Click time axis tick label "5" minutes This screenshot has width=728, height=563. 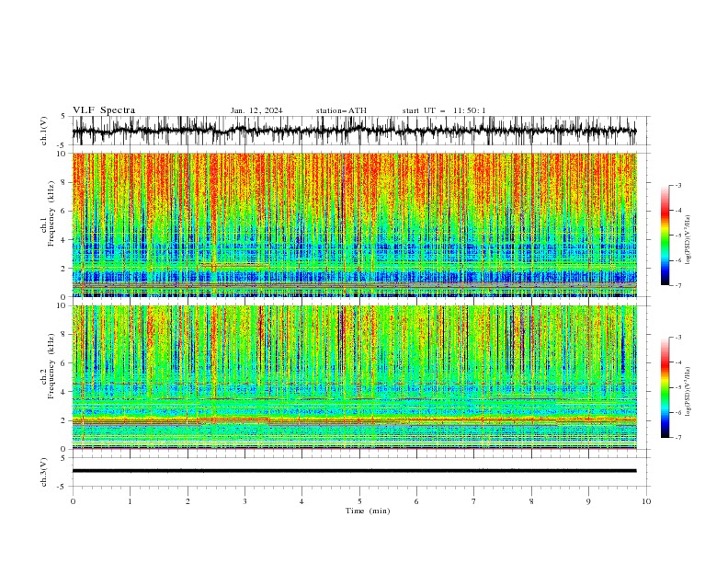pos(359,501)
